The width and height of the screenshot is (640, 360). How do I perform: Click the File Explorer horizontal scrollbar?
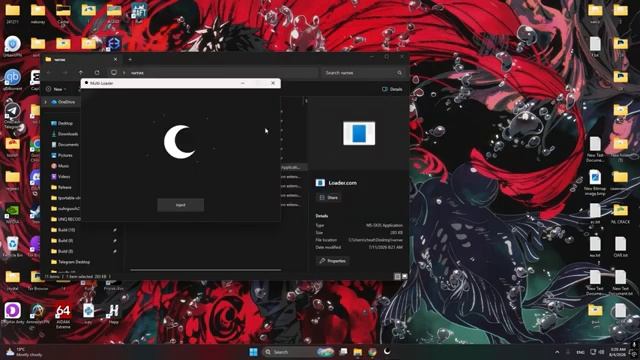(x=205, y=270)
